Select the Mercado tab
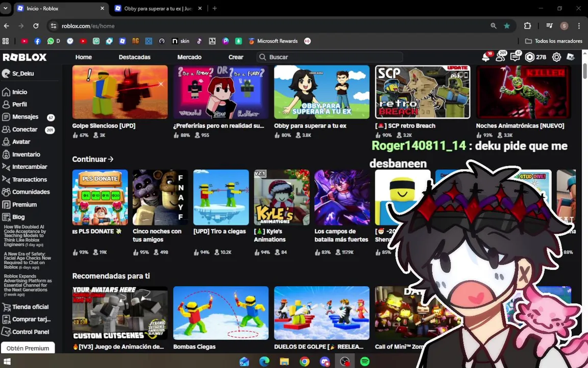The width and height of the screenshot is (588, 368). pos(189,57)
